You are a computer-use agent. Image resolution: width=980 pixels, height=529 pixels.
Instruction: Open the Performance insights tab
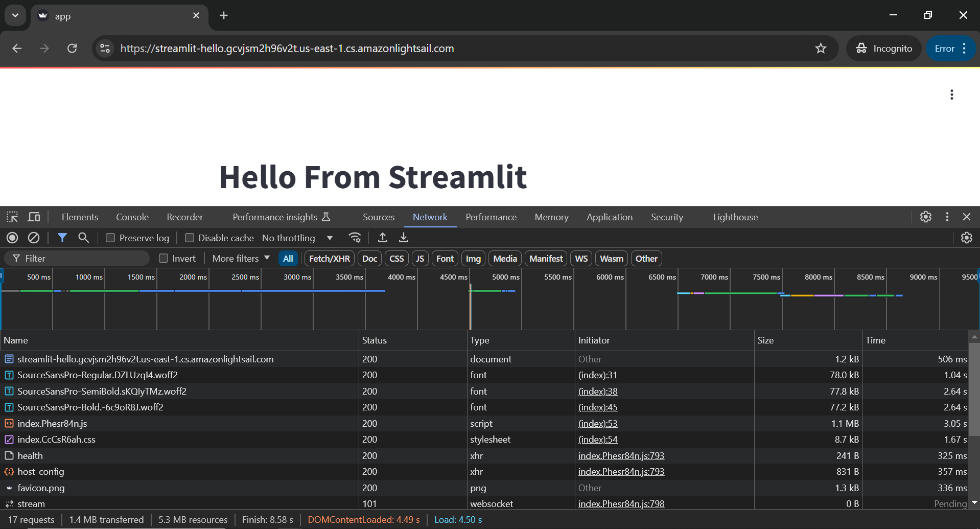[282, 217]
